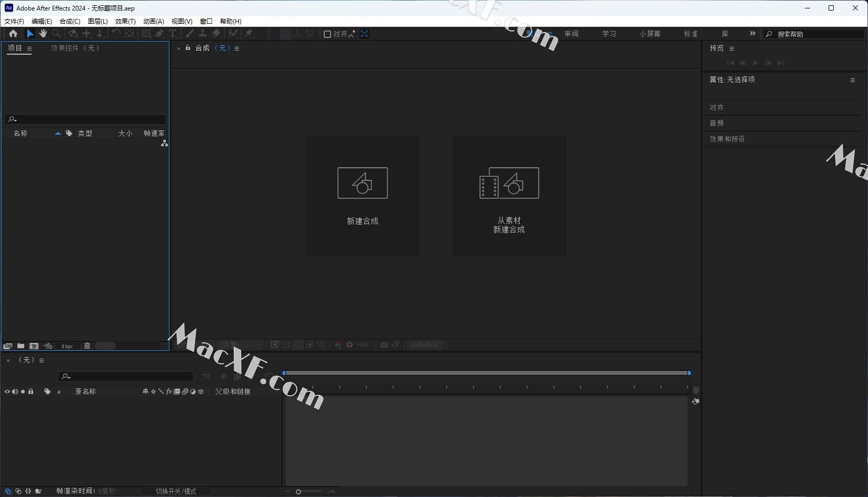The width and height of the screenshot is (868, 497).
Task: Select the Pen tool
Action: (159, 34)
